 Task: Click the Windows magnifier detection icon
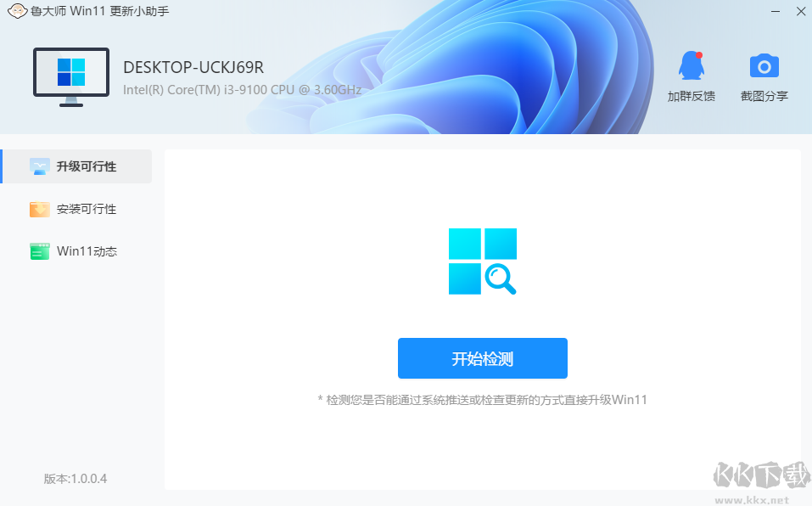(x=482, y=261)
